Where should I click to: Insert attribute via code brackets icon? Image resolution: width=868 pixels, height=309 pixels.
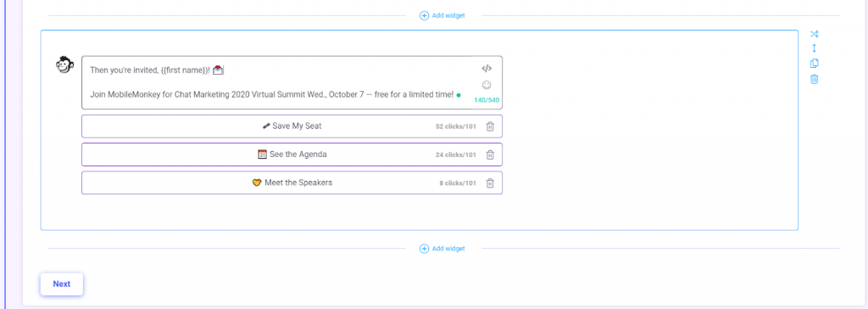click(x=486, y=69)
